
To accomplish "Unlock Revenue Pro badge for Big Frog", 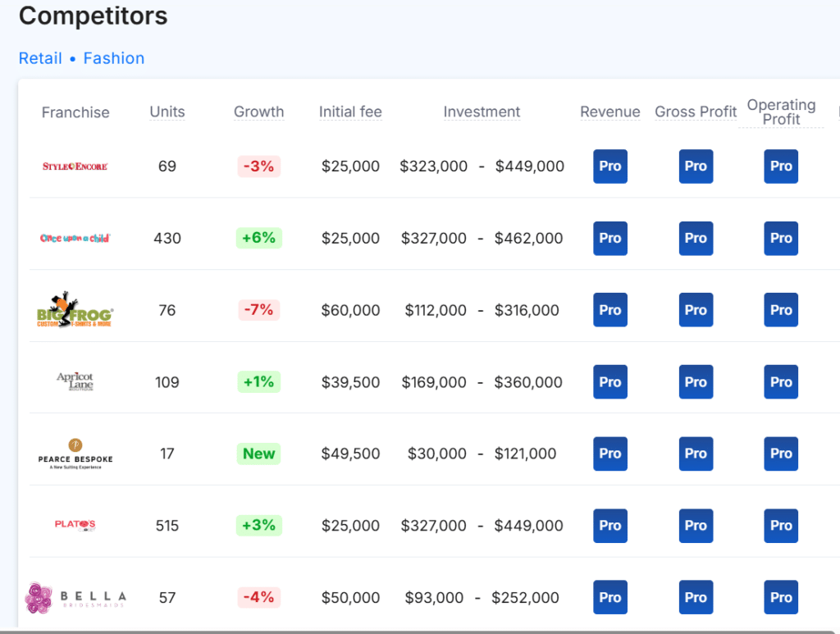I will point(610,310).
